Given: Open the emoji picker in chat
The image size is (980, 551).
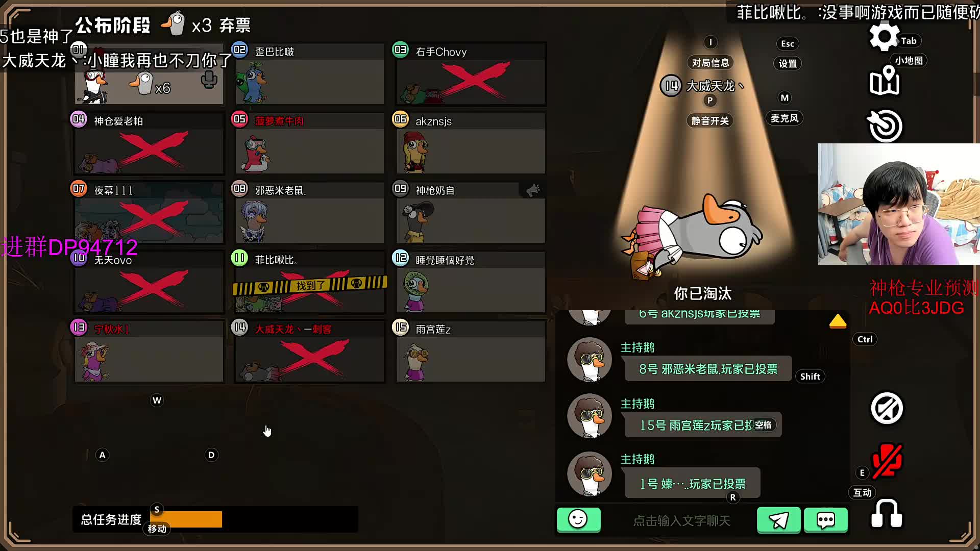Looking at the screenshot, I should tap(578, 520).
